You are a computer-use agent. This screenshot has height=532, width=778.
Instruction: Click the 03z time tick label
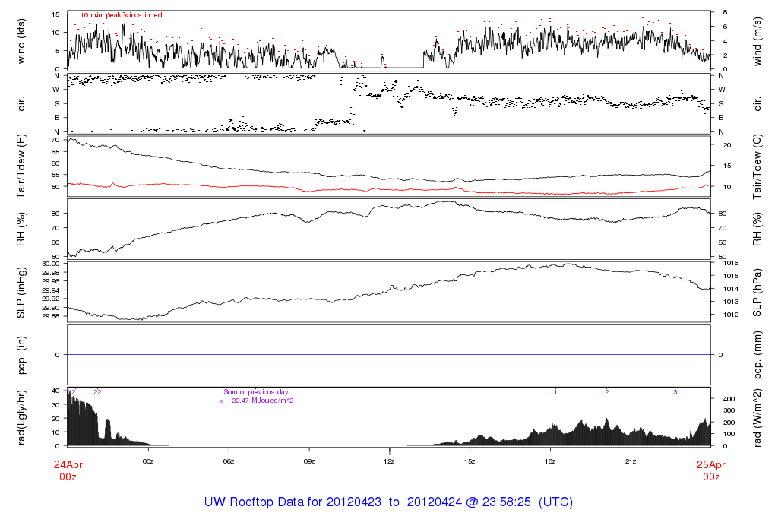click(x=148, y=461)
